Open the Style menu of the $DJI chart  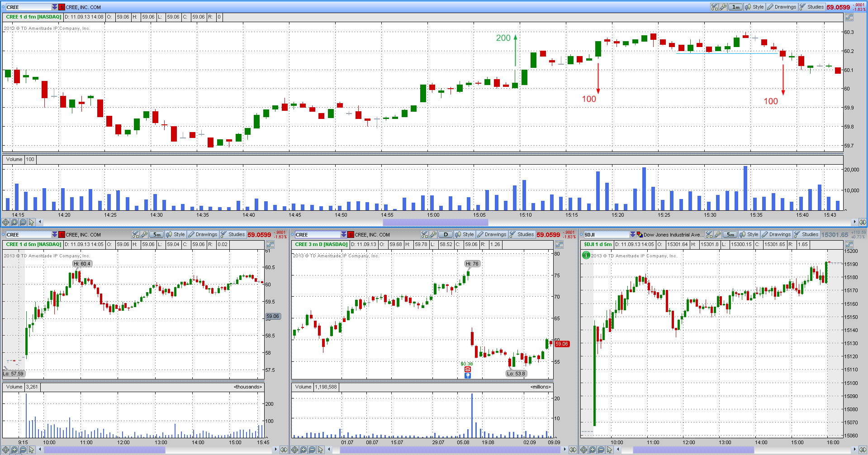pos(749,234)
